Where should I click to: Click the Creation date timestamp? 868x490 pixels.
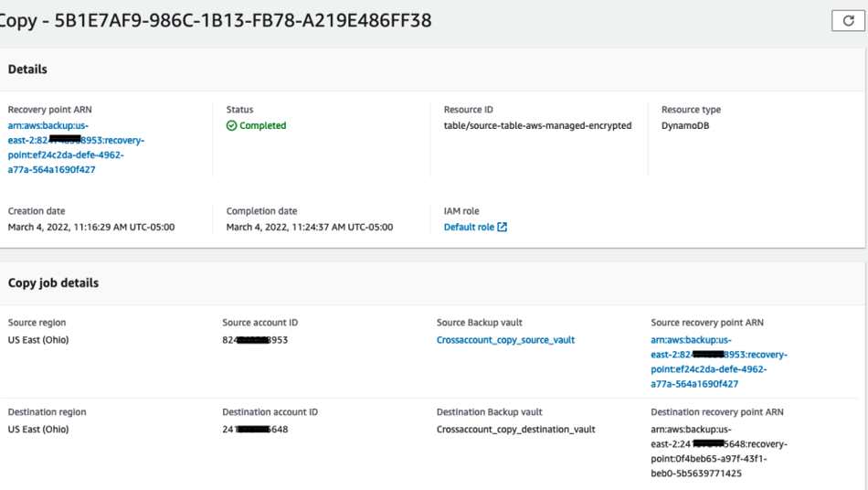pos(91,227)
